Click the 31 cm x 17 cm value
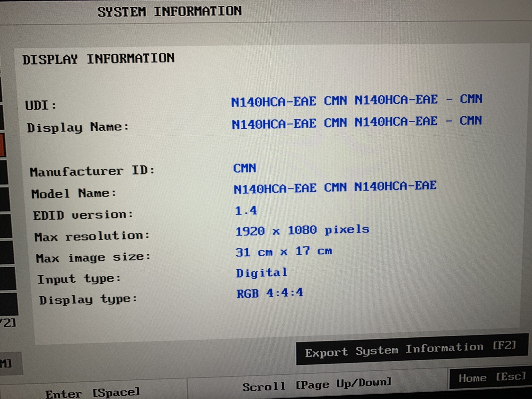The width and height of the screenshot is (532, 399). click(x=284, y=252)
